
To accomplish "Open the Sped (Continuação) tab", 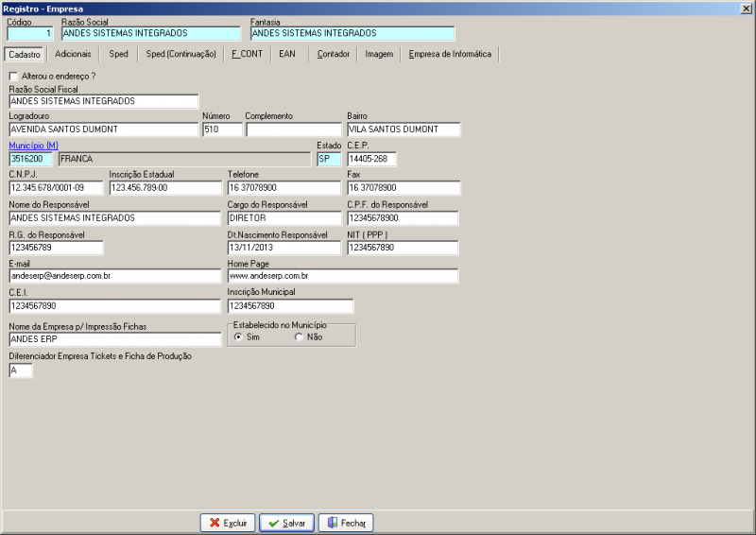I will (x=180, y=54).
